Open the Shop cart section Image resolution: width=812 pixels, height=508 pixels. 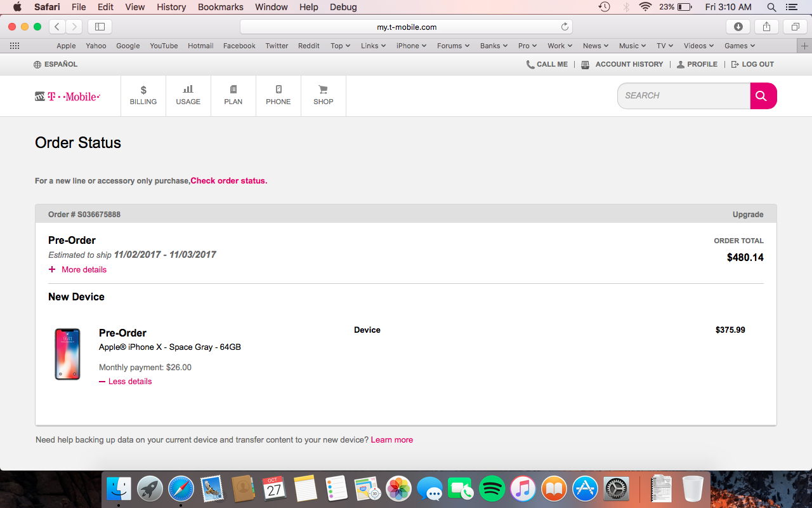[324, 96]
